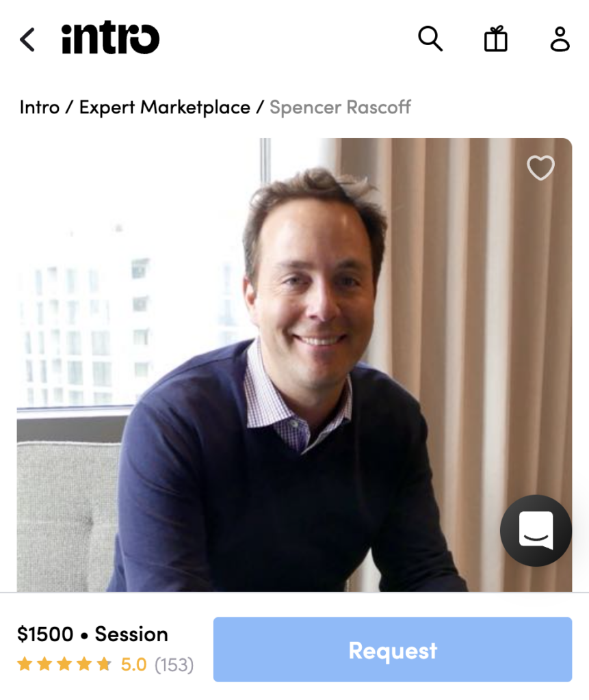The height and width of the screenshot is (700, 589).
Task: Click the intro logo in the header
Action: click(x=110, y=38)
